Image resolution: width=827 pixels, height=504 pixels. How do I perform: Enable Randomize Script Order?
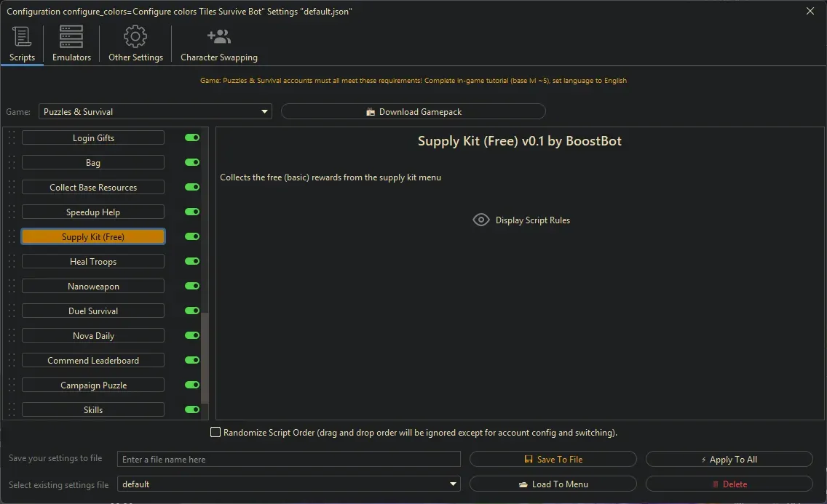(215, 432)
